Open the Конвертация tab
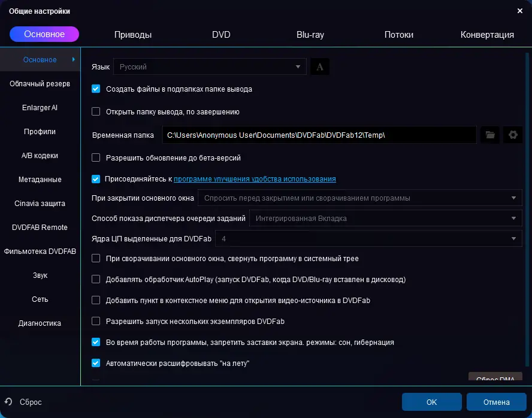 487,35
